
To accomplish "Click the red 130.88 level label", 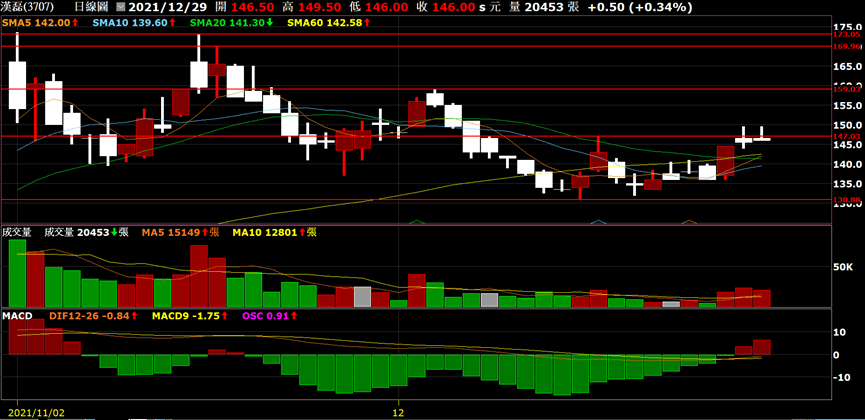I will 847,199.
